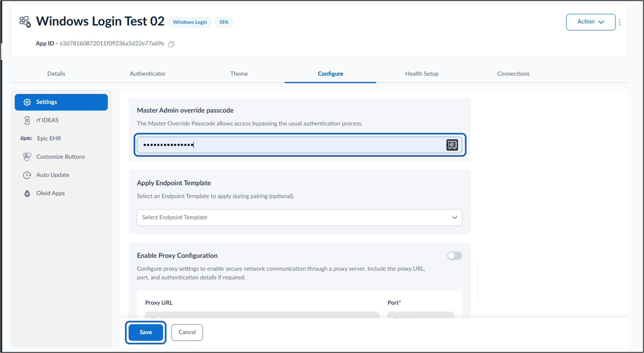
Task: Click the Oloid Apps droplet icon
Action: (27, 193)
